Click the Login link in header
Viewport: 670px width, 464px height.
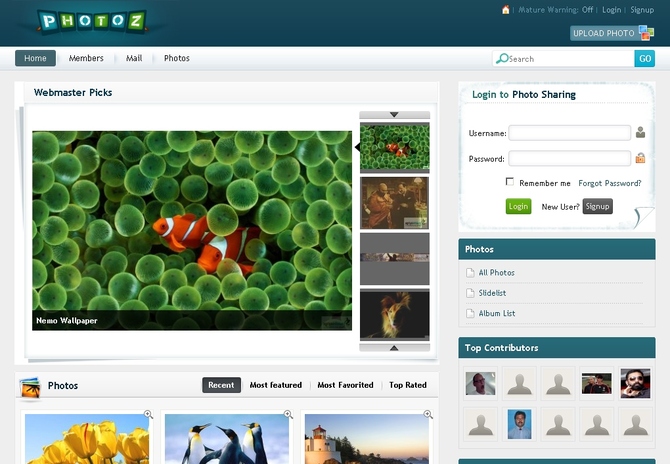611,10
